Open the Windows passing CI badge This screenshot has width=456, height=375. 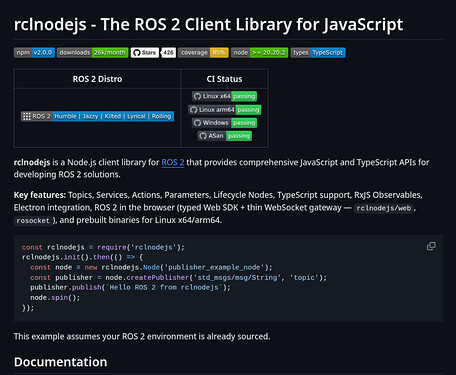click(x=224, y=123)
